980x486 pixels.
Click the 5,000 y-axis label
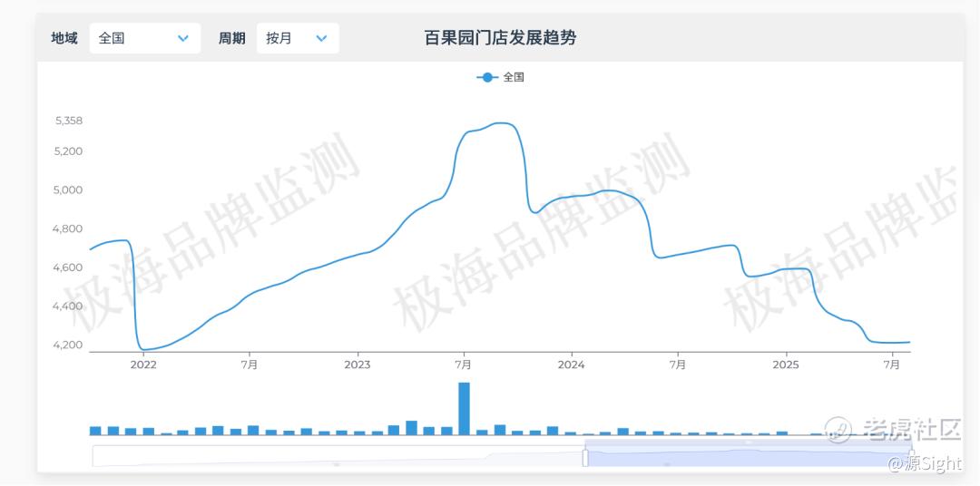tap(69, 190)
